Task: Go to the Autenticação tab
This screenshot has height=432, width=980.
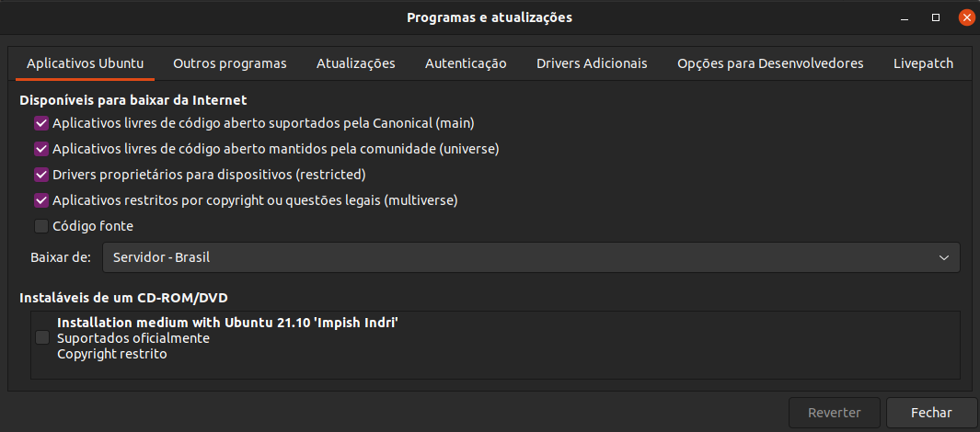Action: coord(466,63)
